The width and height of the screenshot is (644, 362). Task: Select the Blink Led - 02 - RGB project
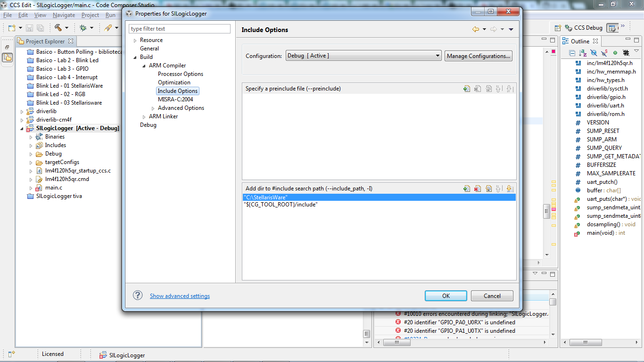61,94
